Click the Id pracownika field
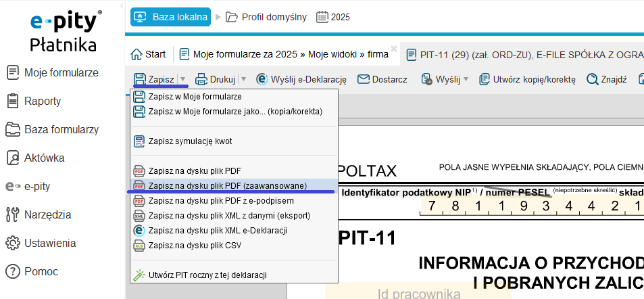 point(419,293)
